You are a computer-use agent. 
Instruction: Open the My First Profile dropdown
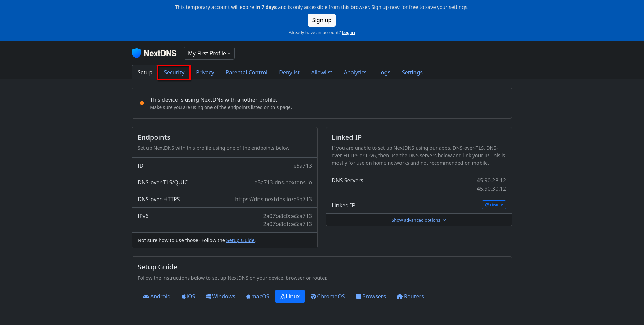coord(209,53)
